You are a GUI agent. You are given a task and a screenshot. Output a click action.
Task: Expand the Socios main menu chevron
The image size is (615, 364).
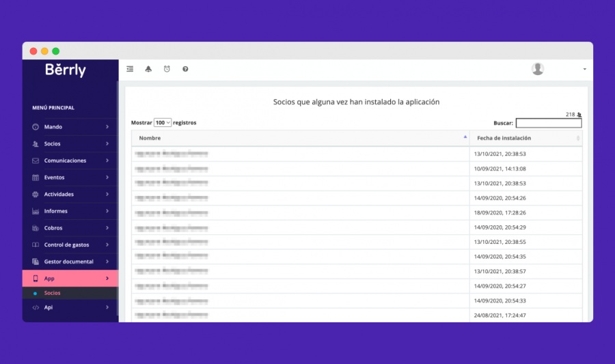click(107, 144)
